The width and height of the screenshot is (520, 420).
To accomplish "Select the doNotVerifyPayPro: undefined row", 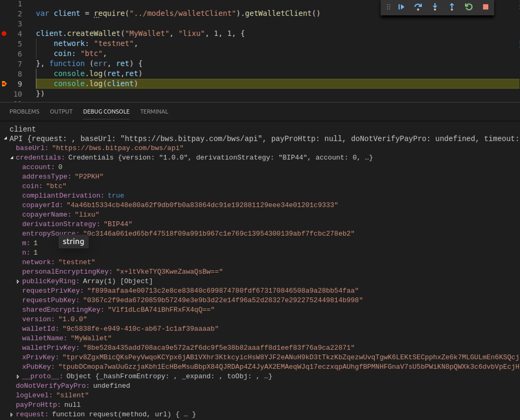I will click(73, 386).
